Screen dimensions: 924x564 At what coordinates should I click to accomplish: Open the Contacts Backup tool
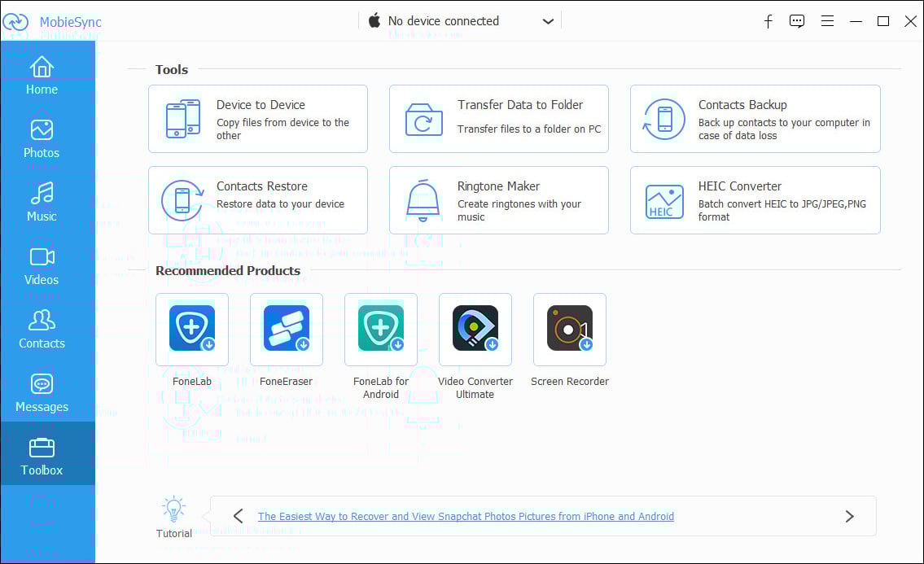(755, 119)
